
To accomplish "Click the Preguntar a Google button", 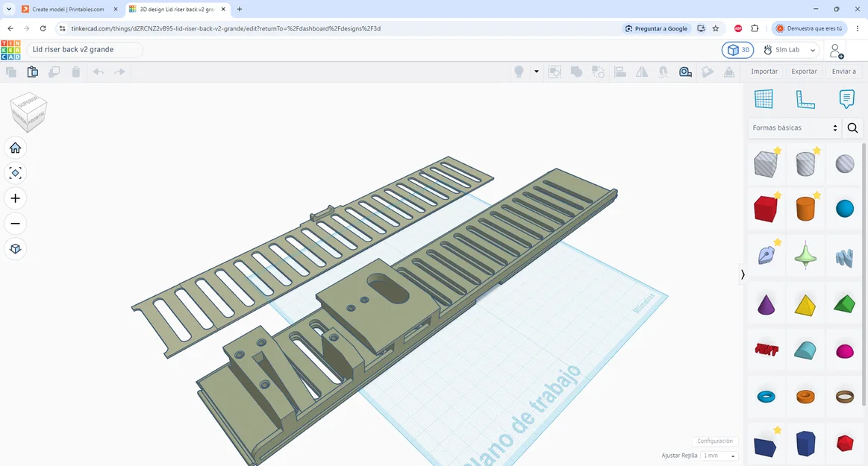I will (x=657, y=28).
